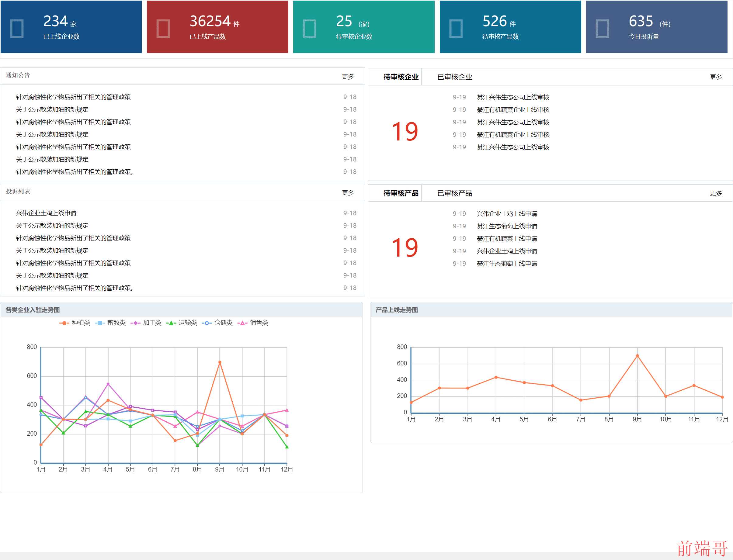Click the 36254 件 online products count
This screenshot has height=560, width=733.
(214, 21)
